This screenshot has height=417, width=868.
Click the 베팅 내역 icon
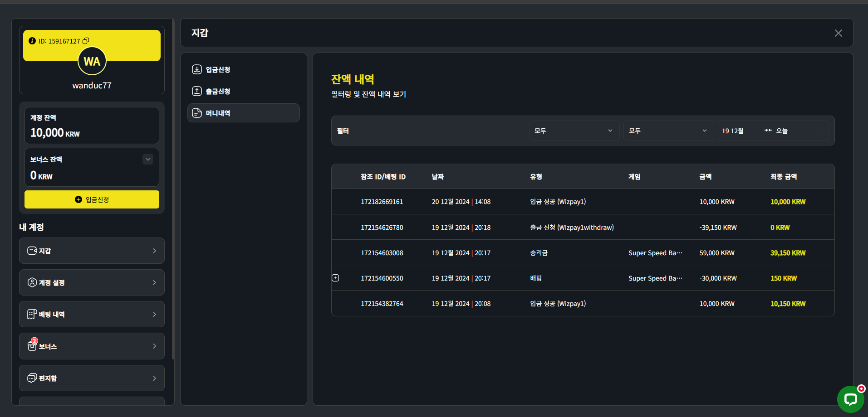tap(32, 314)
